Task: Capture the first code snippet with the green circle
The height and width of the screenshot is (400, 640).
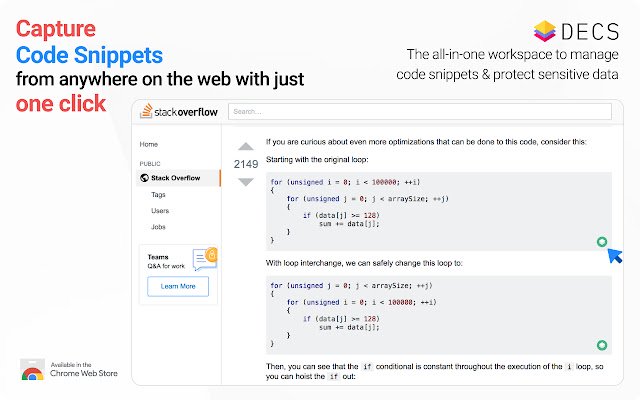Action: [x=602, y=242]
